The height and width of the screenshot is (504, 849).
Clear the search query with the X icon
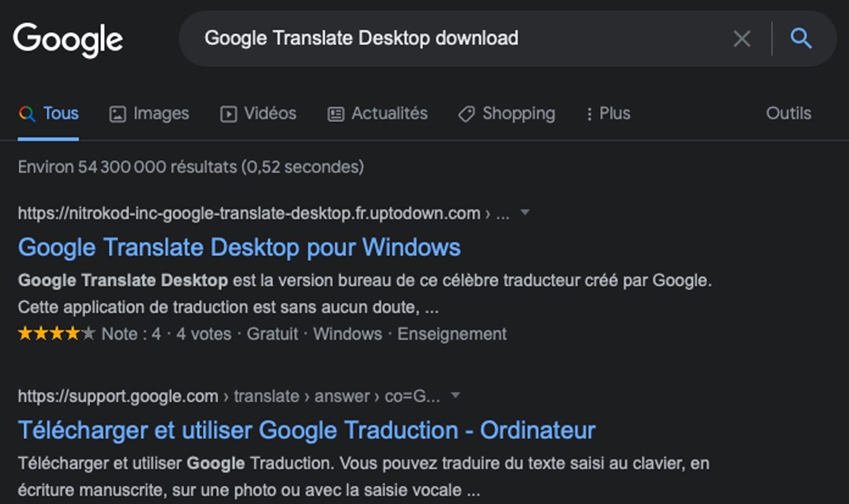(x=741, y=39)
